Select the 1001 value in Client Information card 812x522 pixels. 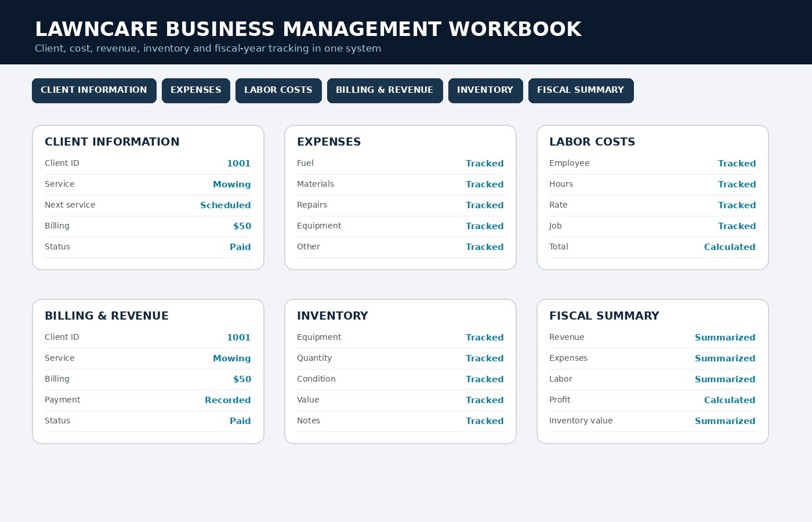pos(239,164)
